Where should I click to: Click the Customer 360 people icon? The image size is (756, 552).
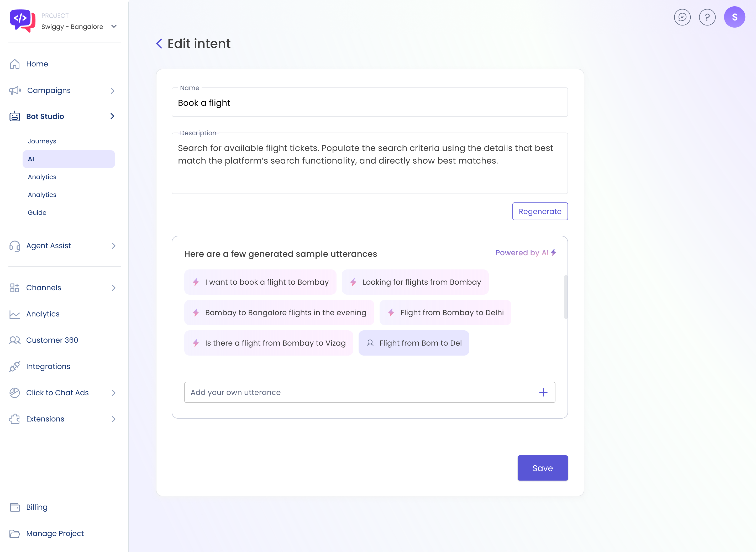(15, 340)
